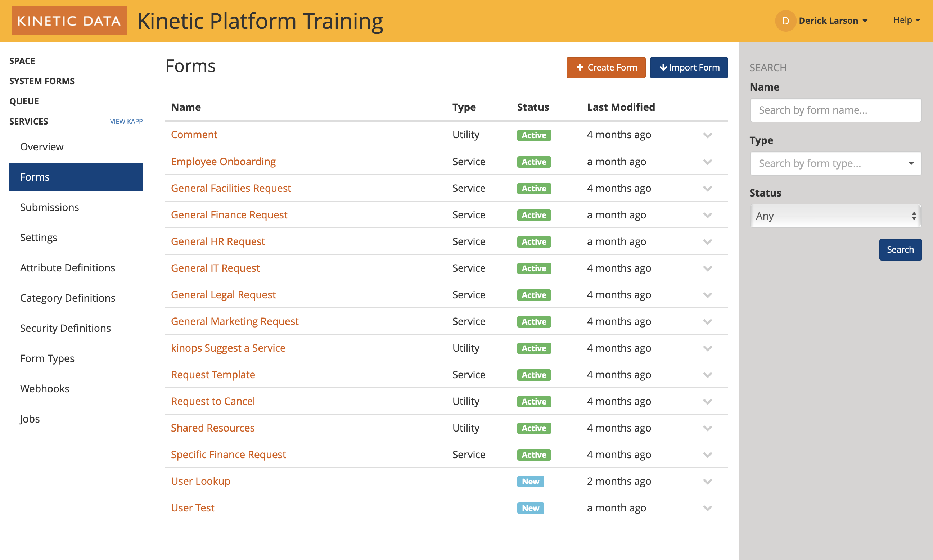Image resolution: width=933 pixels, height=560 pixels.
Task: Expand the User Test row chevron
Action: coord(707,508)
